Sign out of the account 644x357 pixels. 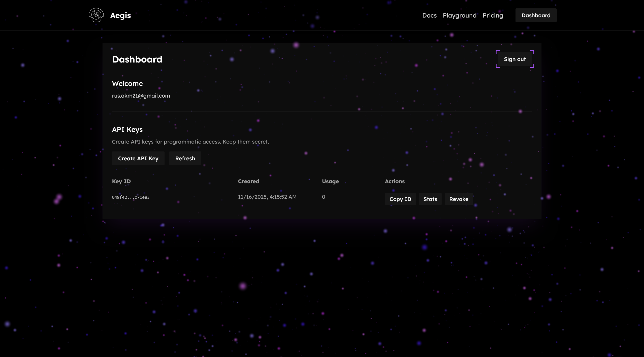point(515,59)
